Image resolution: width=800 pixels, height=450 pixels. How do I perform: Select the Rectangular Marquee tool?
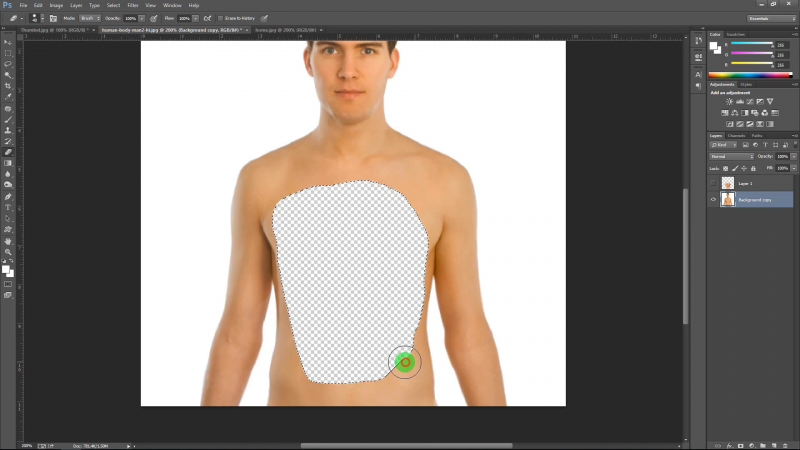(x=8, y=53)
